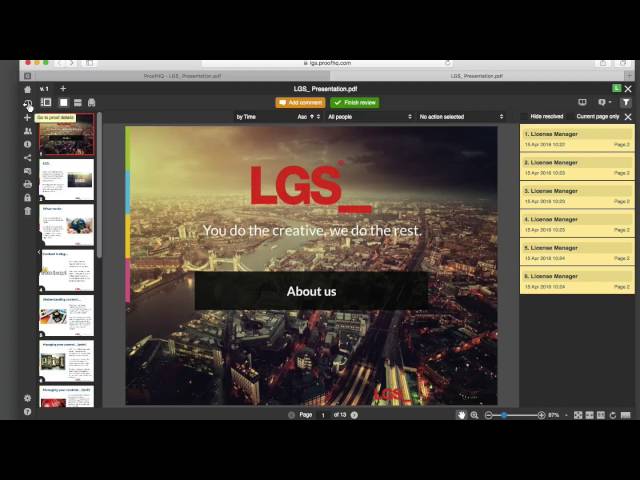Click share icon in left sidebar
The width and height of the screenshot is (640, 480).
pos(27,158)
